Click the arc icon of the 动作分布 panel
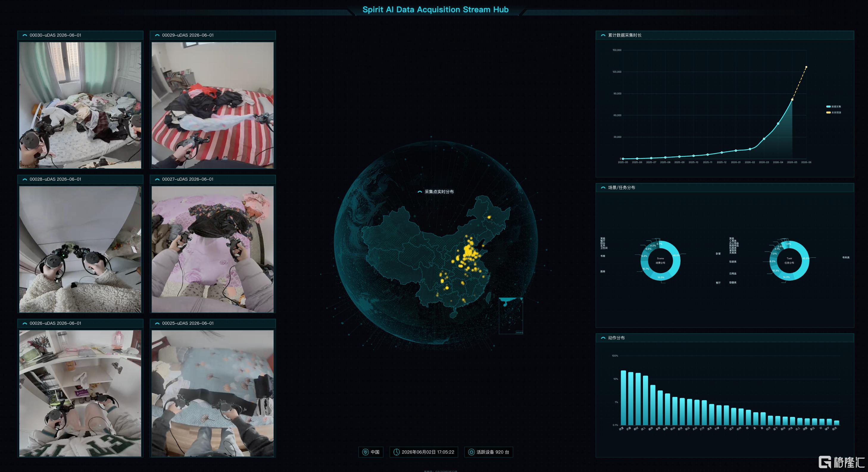868x472 pixels. [603, 337]
